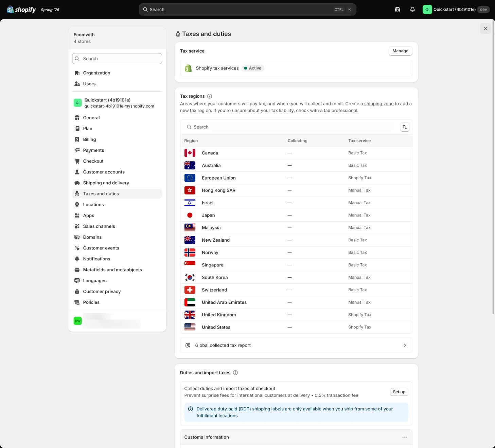Expand Global collected tax report chevron
Viewport: 495px width, 448px height.
tap(405, 346)
